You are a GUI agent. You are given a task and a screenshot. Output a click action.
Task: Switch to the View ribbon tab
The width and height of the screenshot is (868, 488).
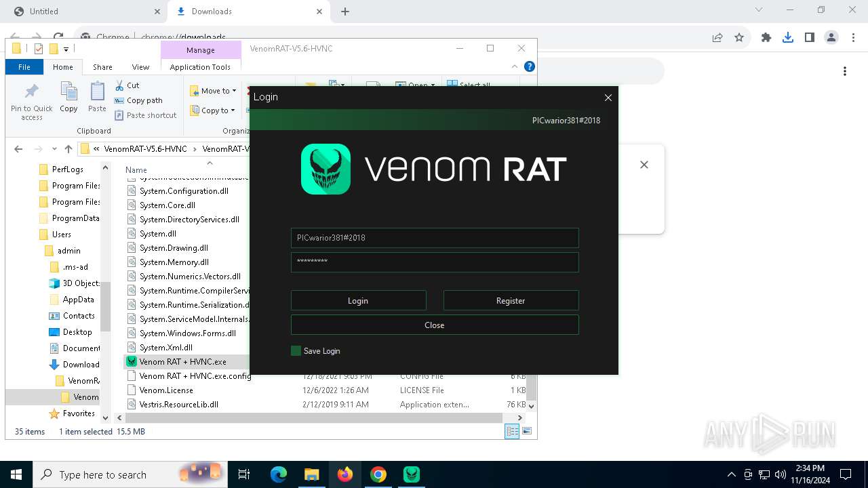(140, 67)
